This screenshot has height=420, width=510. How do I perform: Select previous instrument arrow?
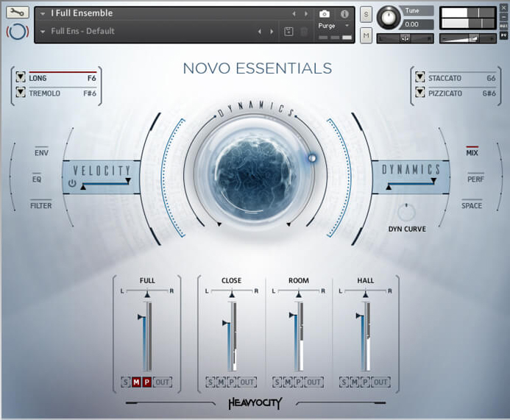(x=294, y=14)
